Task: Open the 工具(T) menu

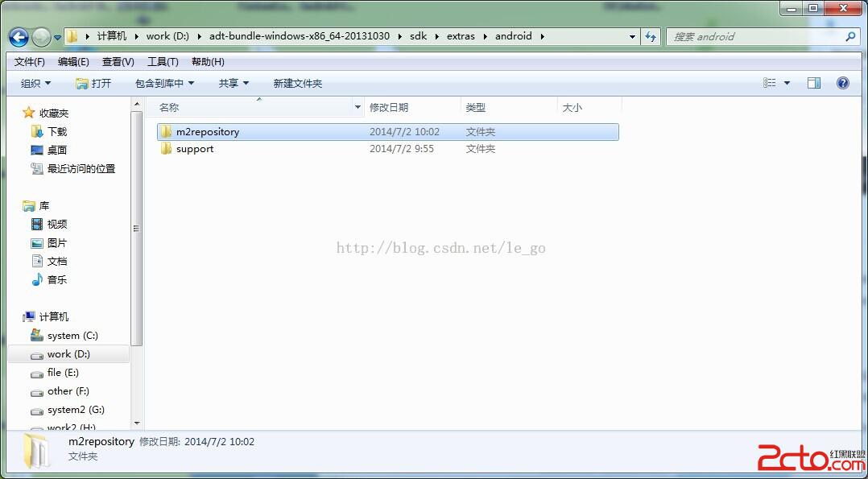Action: [x=163, y=62]
